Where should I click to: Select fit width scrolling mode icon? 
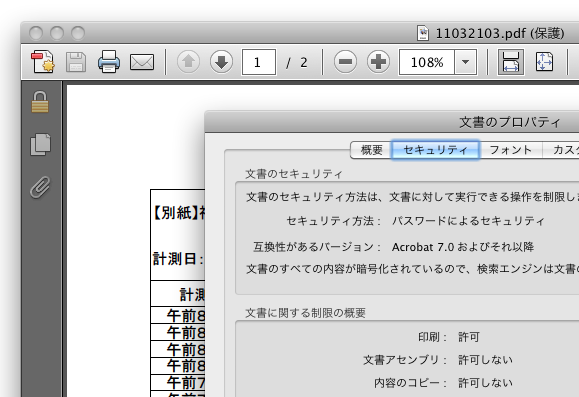(511, 62)
